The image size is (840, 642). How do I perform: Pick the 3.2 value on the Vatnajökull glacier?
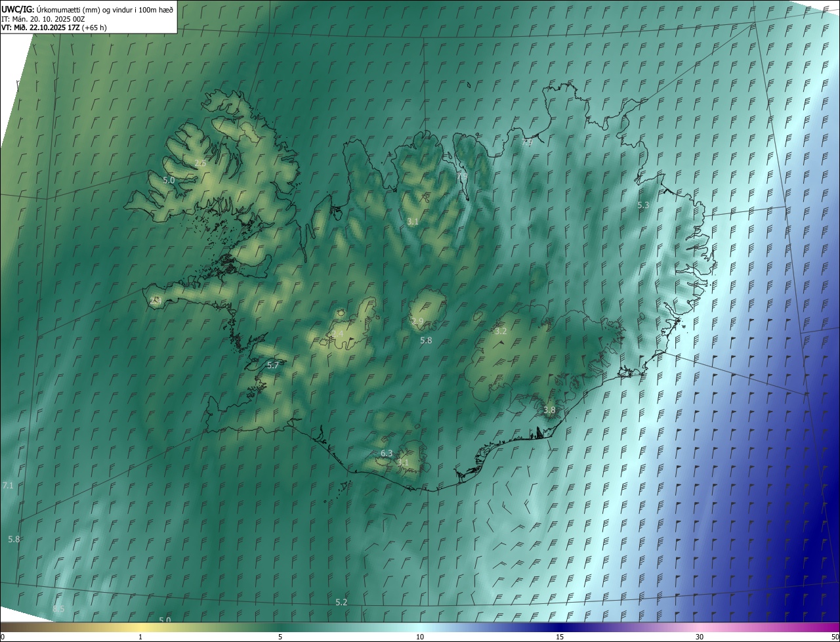pos(501,332)
